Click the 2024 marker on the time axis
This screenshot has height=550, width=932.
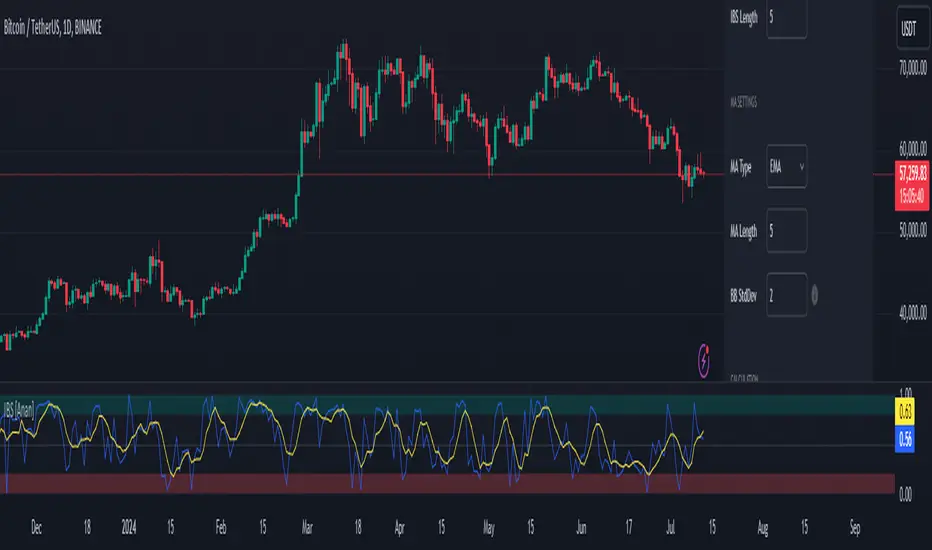click(x=128, y=527)
